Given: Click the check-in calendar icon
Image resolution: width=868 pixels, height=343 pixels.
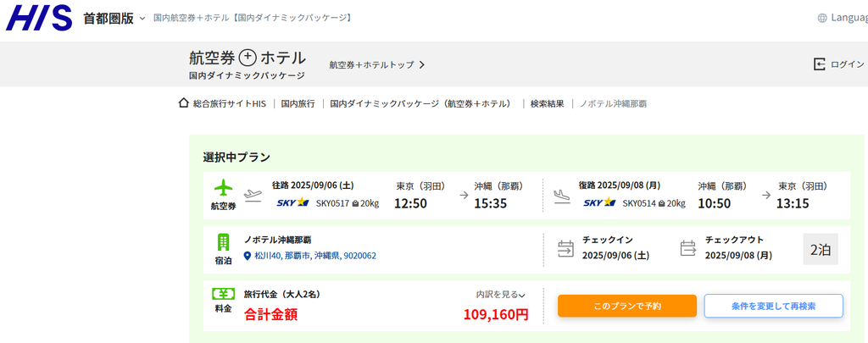Looking at the screenshot, I should [565, 248].
